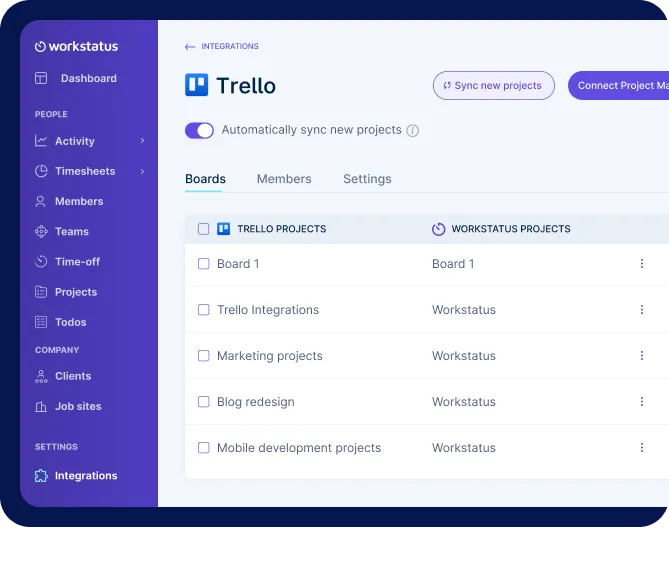This screenshot has height=569, width=669.
Task: Open the three-dot menu for Blog redesign row
Action: point(642,401)
